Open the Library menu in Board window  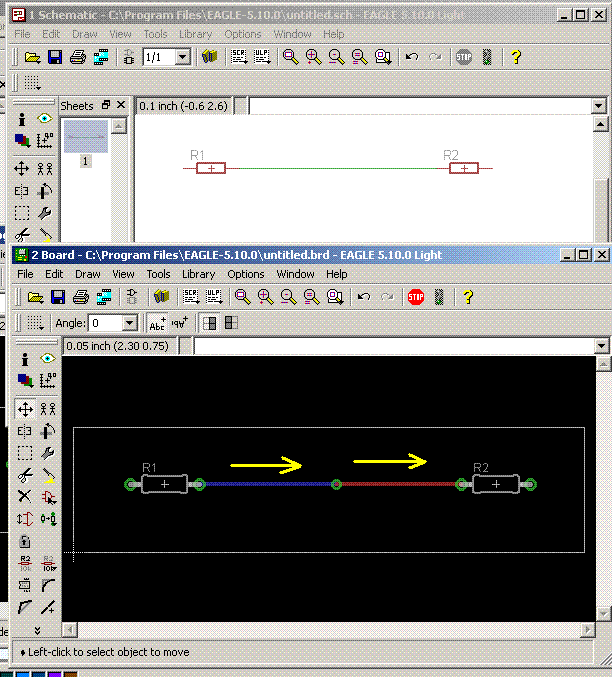[198, 274]
